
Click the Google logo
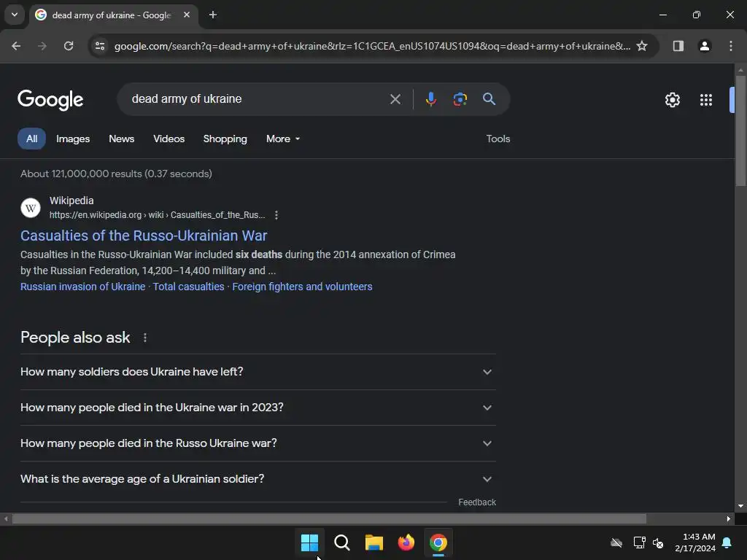tap(50, 99)
